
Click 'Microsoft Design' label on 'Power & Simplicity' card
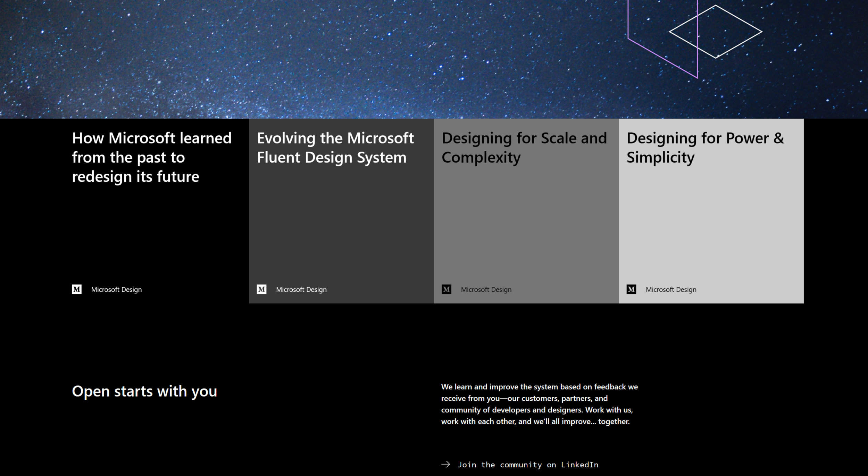tap(671, 290)
